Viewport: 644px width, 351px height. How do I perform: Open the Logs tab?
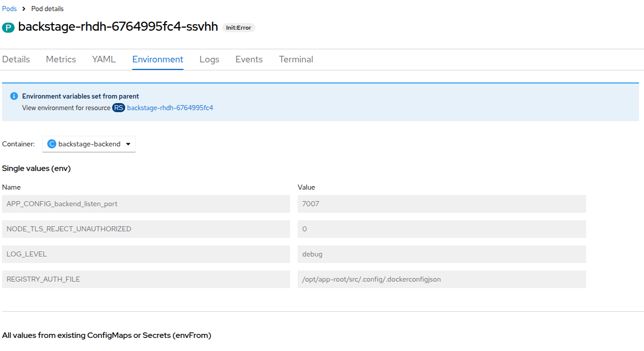coord(209,59)
